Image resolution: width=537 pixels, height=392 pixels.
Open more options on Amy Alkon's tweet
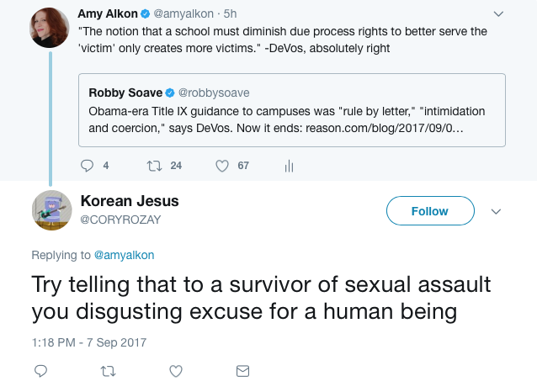tap(498, 14)
